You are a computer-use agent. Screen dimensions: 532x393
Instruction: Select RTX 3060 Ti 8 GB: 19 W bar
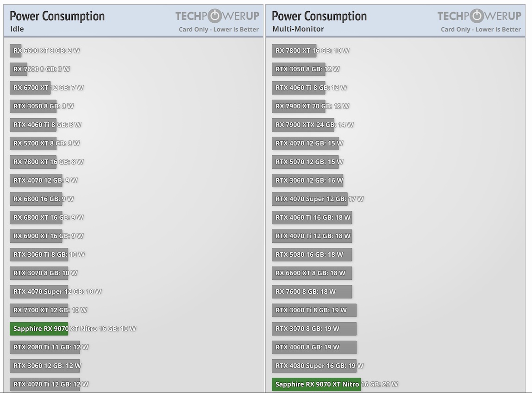pos(314,310)
